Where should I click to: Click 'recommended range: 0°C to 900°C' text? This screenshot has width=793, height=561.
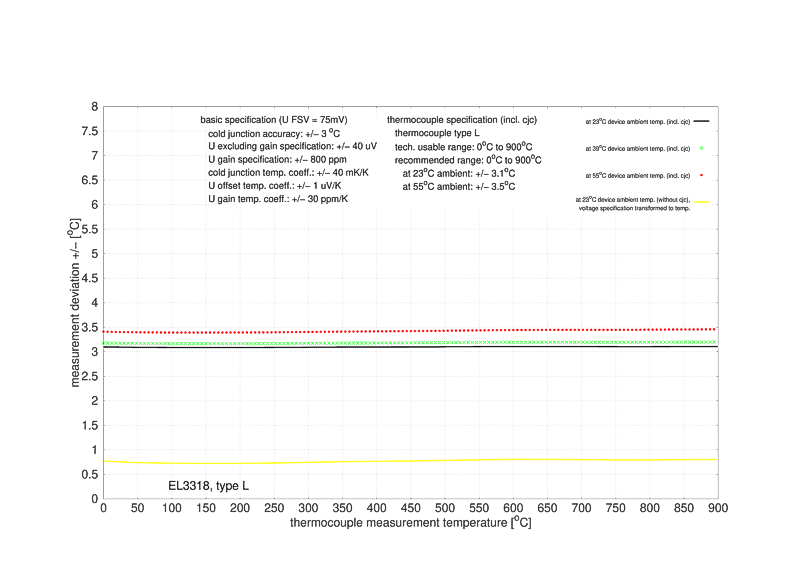coord(468,160)
